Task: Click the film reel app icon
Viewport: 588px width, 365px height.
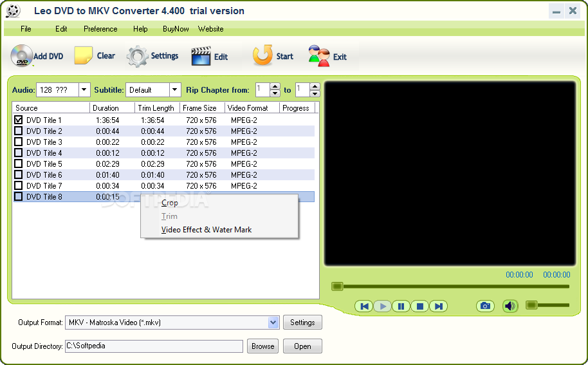Action: pos(13,11)
